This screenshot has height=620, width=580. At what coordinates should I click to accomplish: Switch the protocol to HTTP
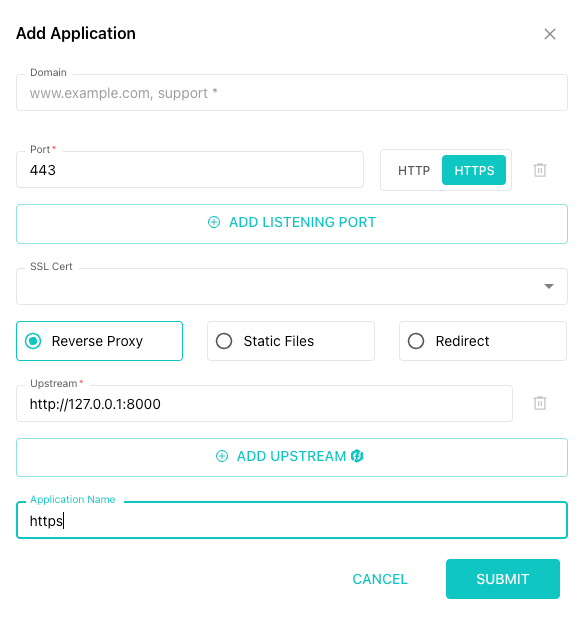(414, 170)
